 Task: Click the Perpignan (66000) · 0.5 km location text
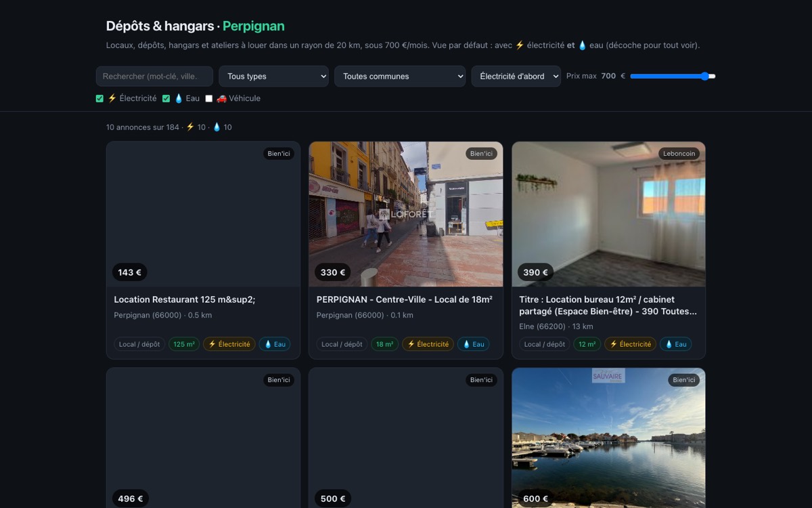click(x=163, y=315)
